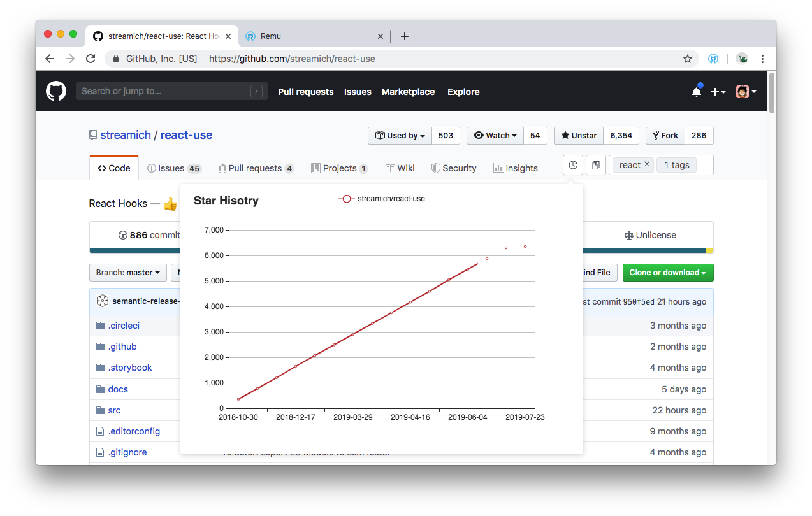The image size is (812, 516).
Task: Toggle the streamich/react-use chart legend
Action: point(382,199)
